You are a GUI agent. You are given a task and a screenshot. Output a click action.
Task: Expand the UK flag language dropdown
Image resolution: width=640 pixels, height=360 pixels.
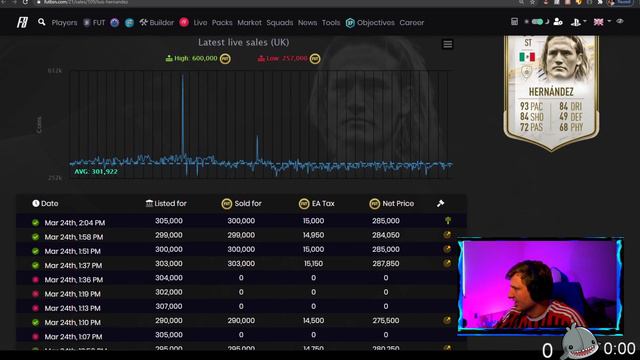(x=602, y=22)
